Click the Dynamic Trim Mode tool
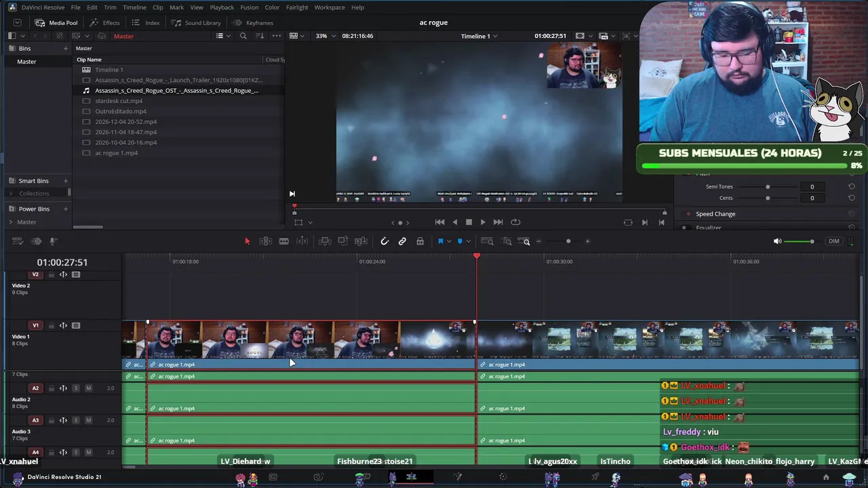 302,241
